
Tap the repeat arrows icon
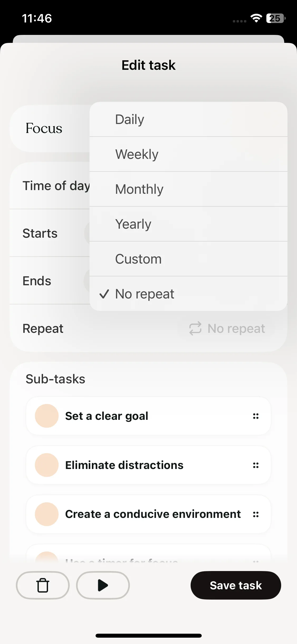195,329
